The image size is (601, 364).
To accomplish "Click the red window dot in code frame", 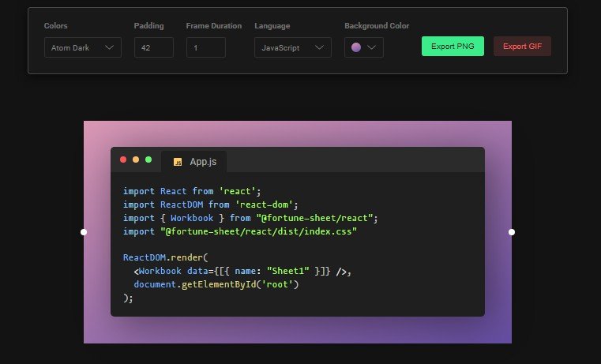I will [x=123, y=159].
